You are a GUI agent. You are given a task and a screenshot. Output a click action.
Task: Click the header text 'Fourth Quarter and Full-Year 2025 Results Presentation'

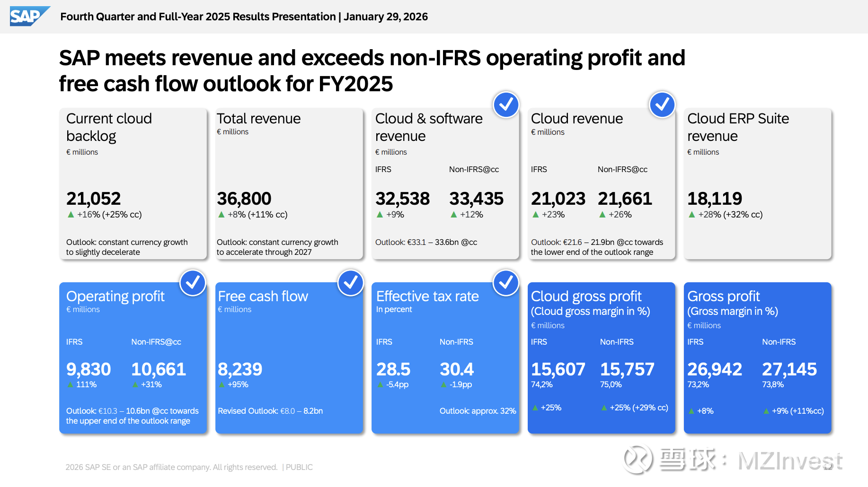click(198, 17)
